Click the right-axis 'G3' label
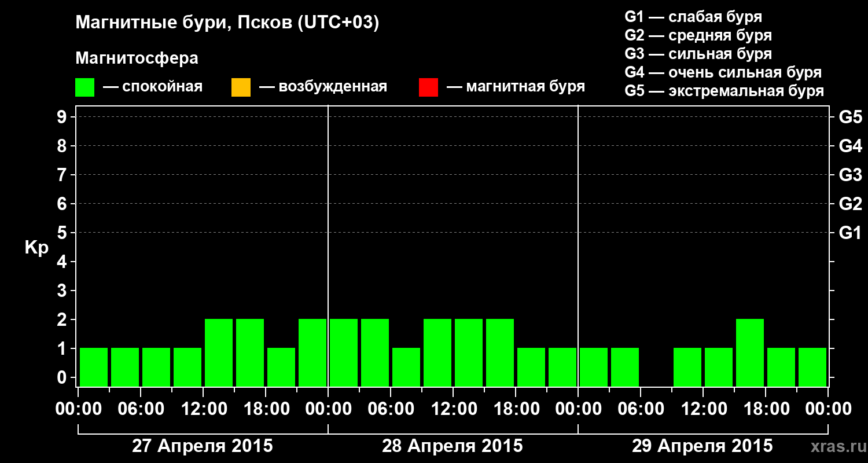The width and height of the screenshot is (868, 463). (850, 175)
